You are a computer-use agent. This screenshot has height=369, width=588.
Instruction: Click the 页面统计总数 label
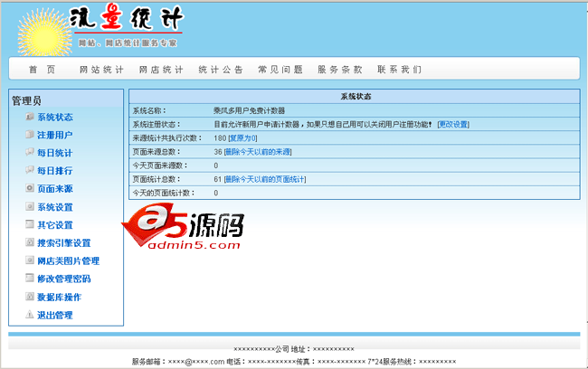[156, 179]
